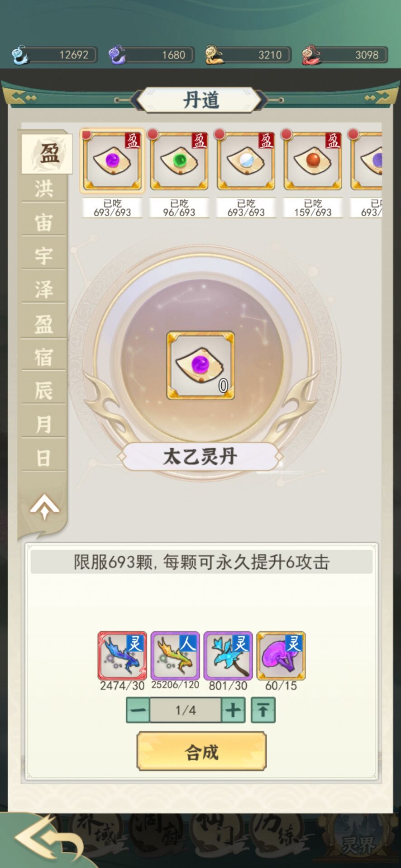Tap the center 太乙灵丹 pill slot
The image size is (401, 868).
(200, 365)
